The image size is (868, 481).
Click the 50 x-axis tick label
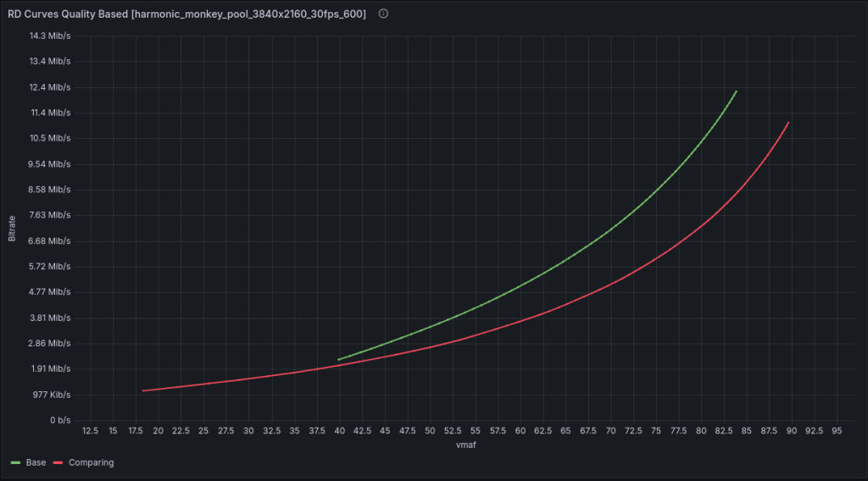tap(430, 431)
